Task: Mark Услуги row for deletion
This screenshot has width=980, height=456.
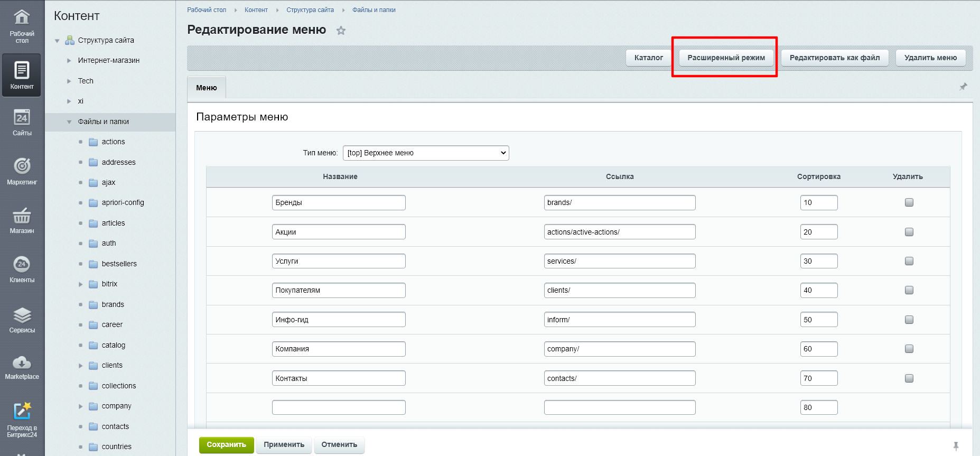Action: tap(909, 261)
